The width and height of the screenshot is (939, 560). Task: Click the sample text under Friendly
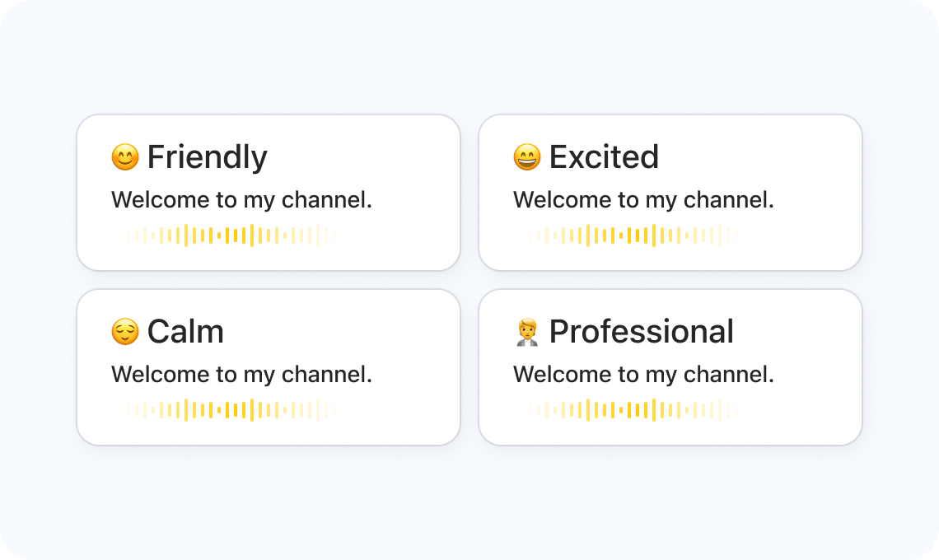tap(241, 200)
